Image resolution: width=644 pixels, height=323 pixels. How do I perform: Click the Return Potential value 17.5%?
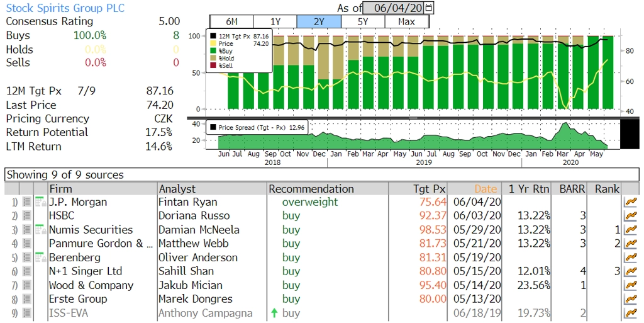(x=158, y=132)
